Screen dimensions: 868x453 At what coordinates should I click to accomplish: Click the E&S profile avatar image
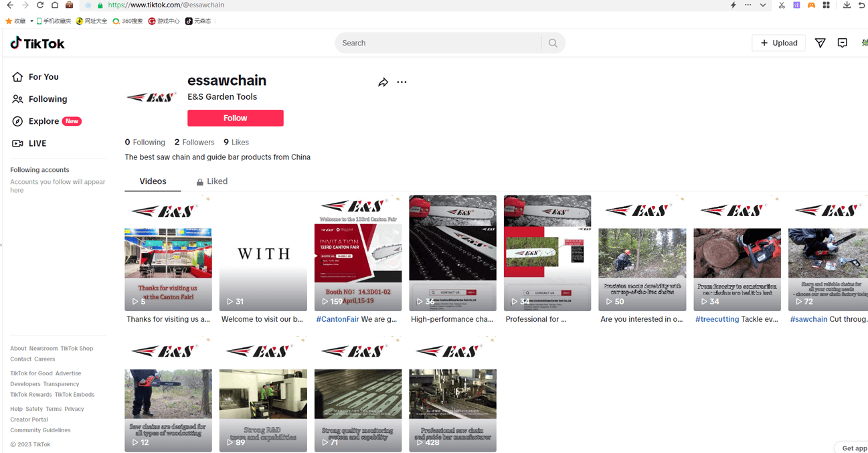[x=151, y=97]
